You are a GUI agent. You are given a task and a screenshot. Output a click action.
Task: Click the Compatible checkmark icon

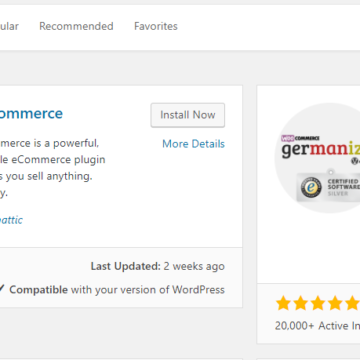[2, 289]
